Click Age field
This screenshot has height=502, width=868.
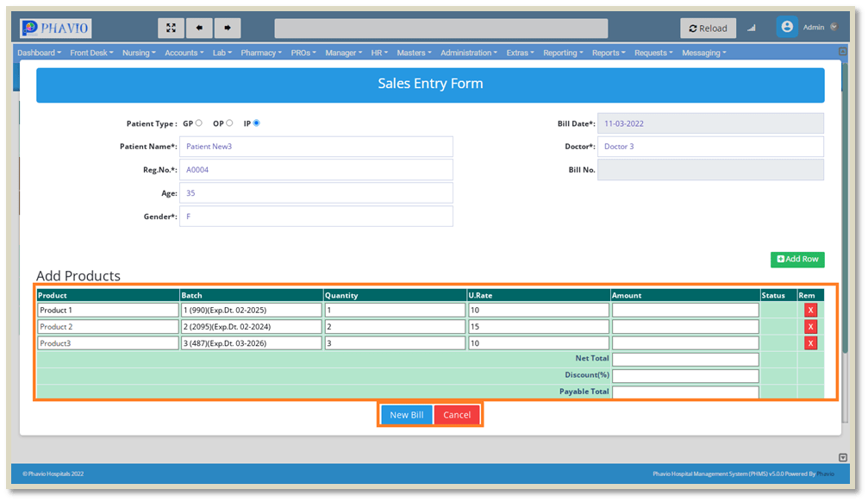tap(316, 193)
